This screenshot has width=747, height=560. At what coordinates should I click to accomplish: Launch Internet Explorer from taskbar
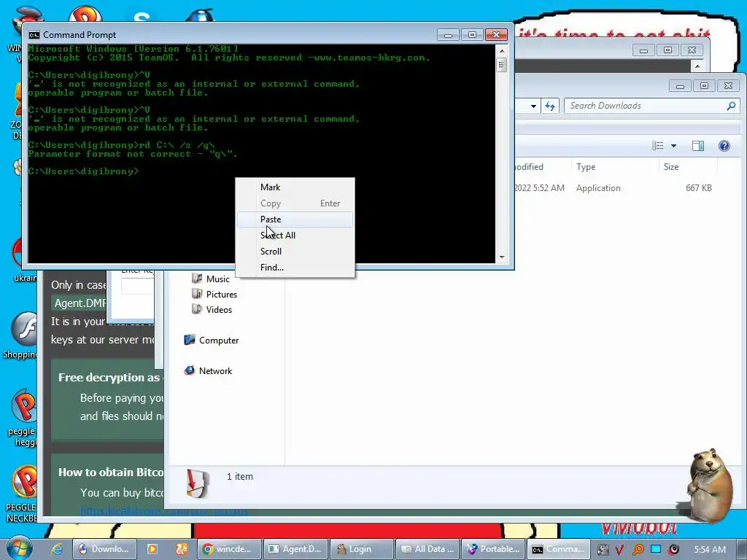[x=58, y=549]
